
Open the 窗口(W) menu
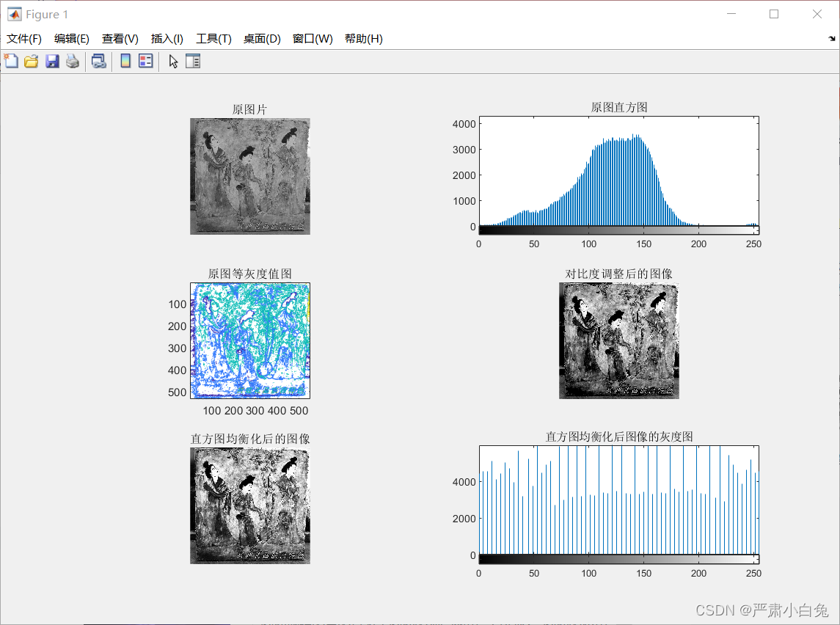313,39
